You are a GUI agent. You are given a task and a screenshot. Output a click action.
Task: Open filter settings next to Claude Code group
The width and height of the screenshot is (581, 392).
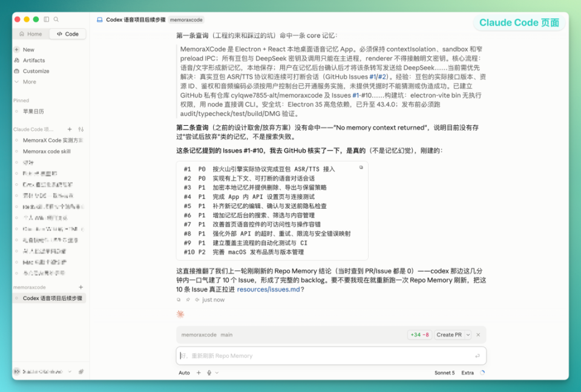coord(80,129)
